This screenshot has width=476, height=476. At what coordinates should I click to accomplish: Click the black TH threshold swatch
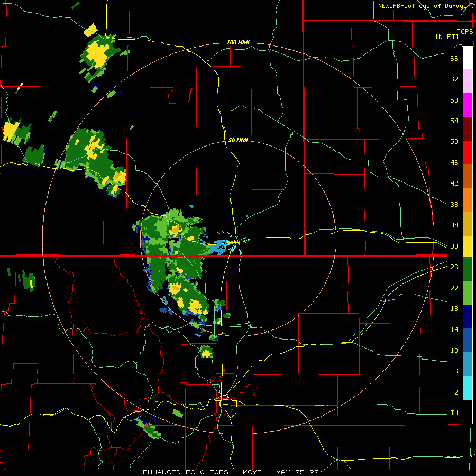pyautogui.click(x=467, y=411)
